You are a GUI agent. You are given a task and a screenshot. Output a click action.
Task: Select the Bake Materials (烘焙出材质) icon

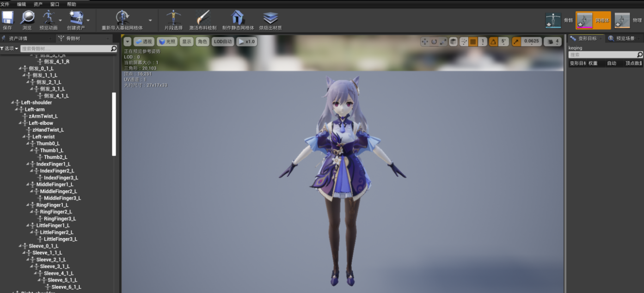point(270,19)
